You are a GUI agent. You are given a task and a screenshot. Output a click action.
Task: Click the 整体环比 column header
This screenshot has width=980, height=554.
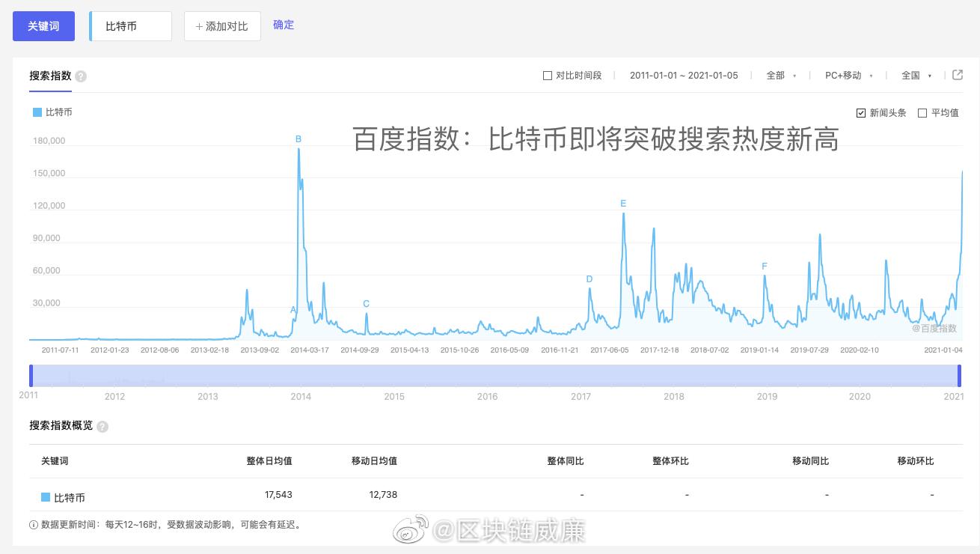(x=670, y=461)
